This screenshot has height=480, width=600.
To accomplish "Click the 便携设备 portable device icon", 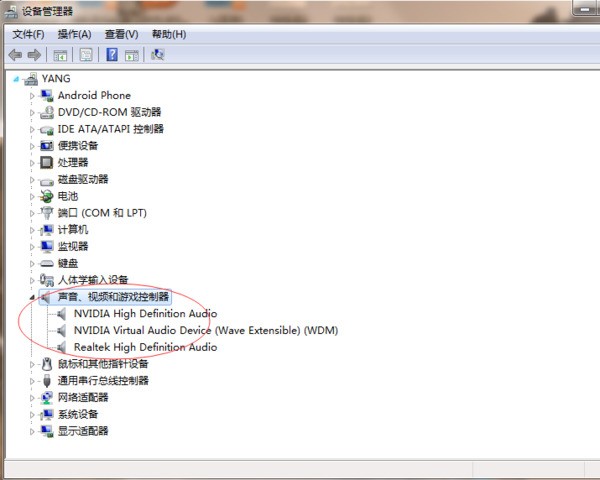I will [47, 146].
